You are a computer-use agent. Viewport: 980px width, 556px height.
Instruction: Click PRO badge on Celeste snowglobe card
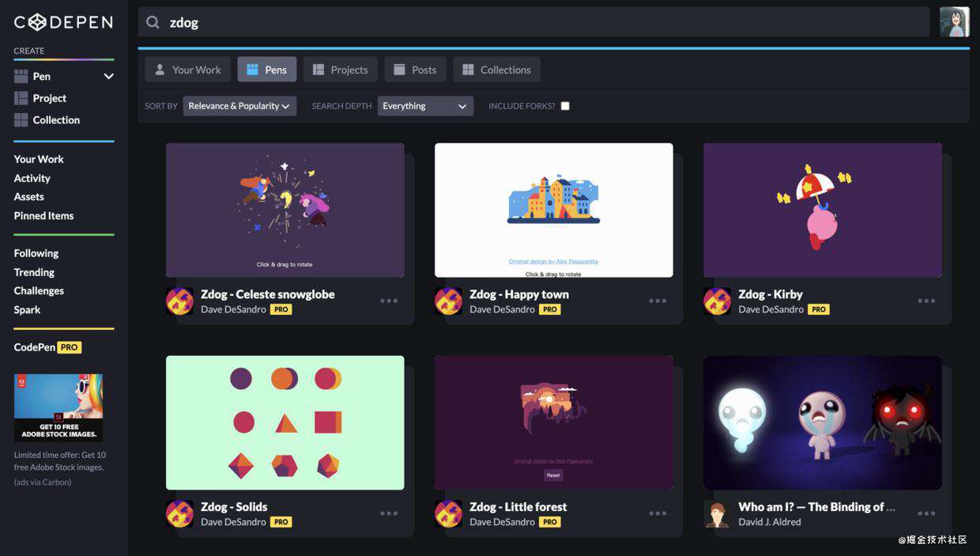click(281, 309)
